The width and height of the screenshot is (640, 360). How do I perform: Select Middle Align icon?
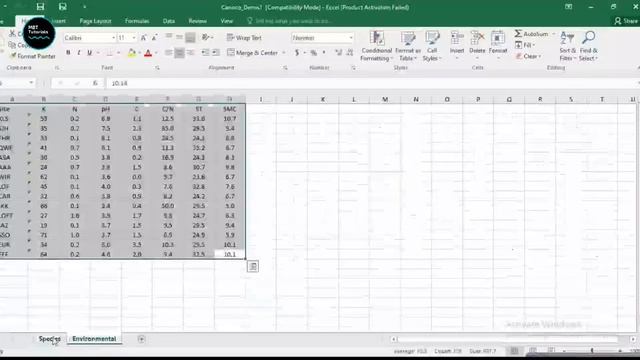point(179,37)
